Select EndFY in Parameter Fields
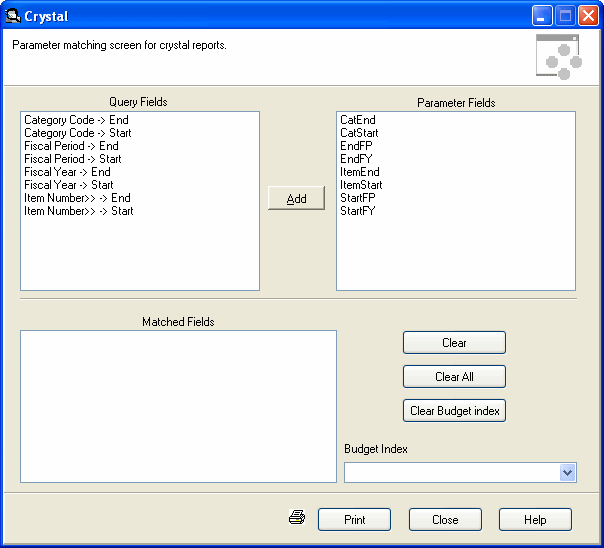 tap(356, 159)
